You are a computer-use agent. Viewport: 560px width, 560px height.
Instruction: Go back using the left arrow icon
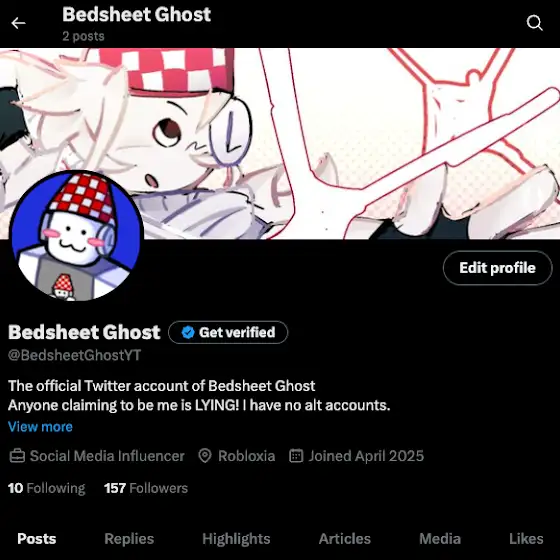point(18,23)
